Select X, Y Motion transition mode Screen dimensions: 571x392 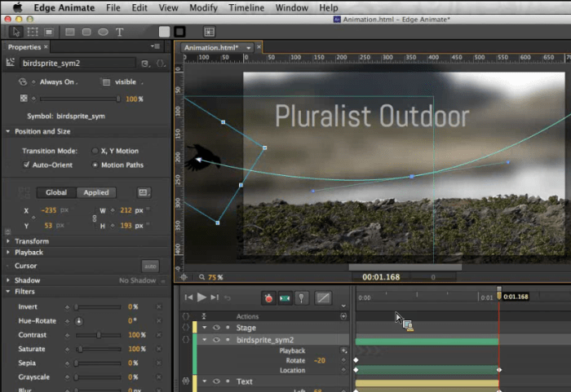coord(95,151)
